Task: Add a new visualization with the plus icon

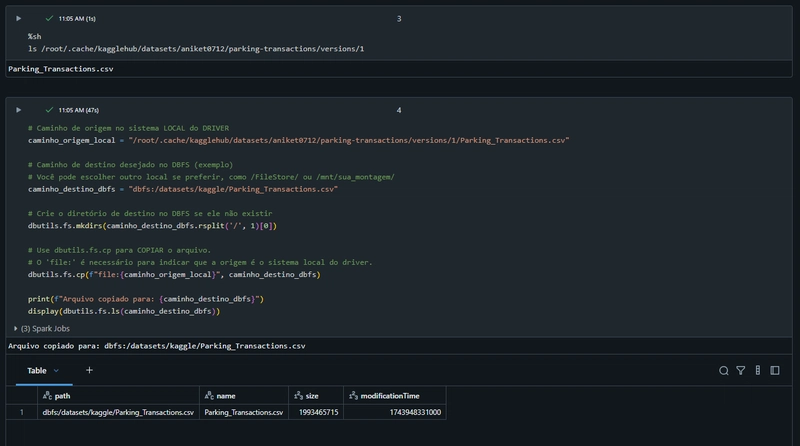Action: pos(89,370)
